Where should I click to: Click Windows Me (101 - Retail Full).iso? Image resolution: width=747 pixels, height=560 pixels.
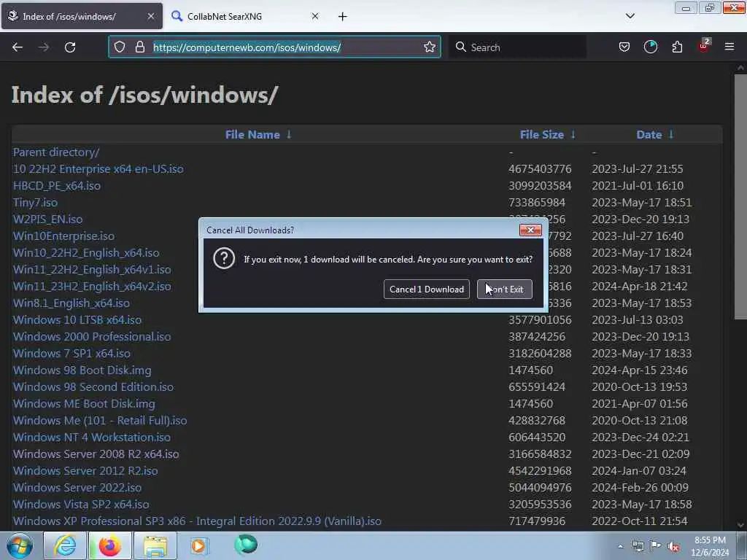pyautogui.click(x=100, y=421)
